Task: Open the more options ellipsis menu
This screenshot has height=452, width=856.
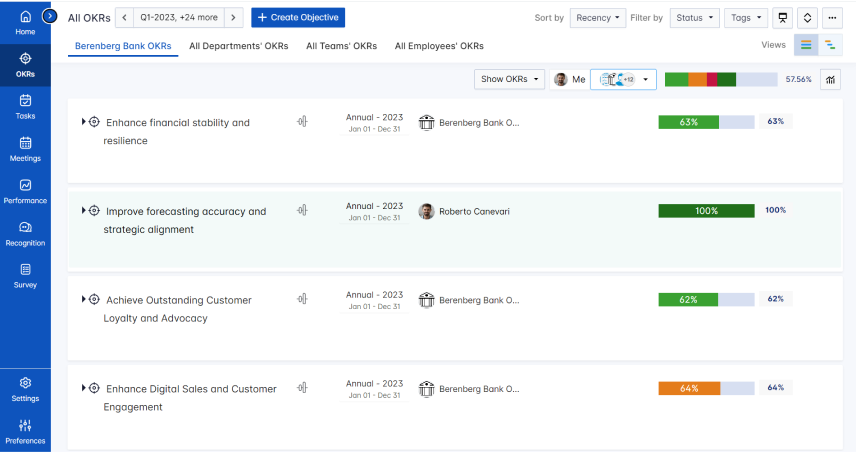Action: (x=832, y=17)
